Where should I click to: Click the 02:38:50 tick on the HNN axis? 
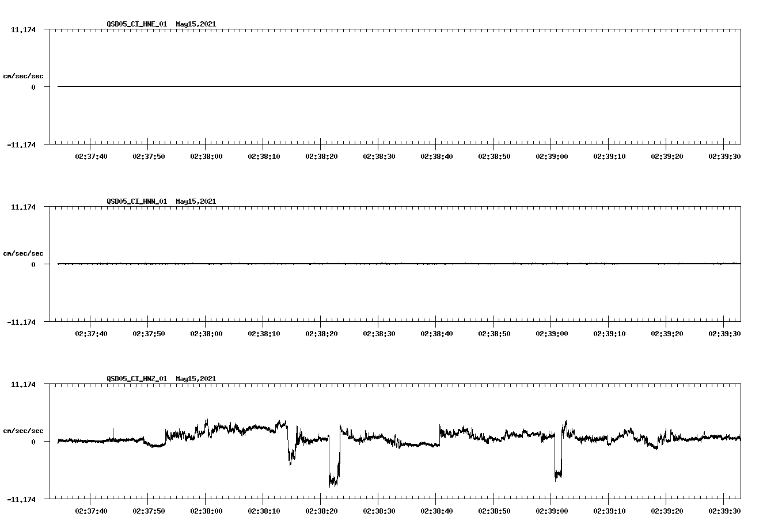494,332
